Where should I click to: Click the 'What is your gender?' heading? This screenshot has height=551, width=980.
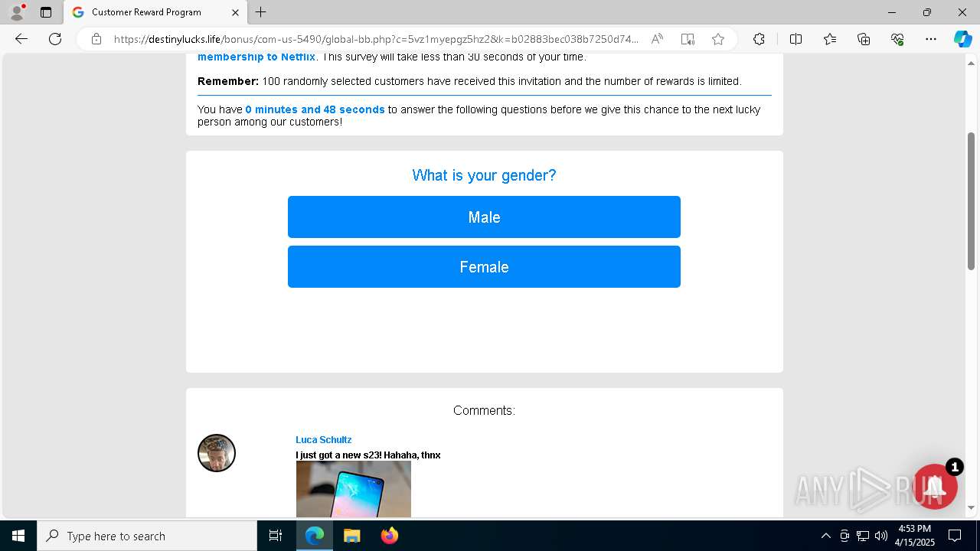[484, 175]
